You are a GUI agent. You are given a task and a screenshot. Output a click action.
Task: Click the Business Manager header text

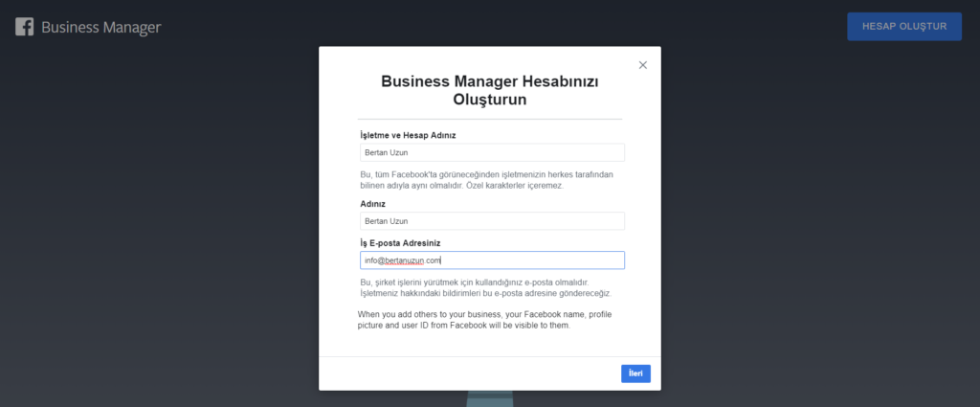click(x=101, y=27)
